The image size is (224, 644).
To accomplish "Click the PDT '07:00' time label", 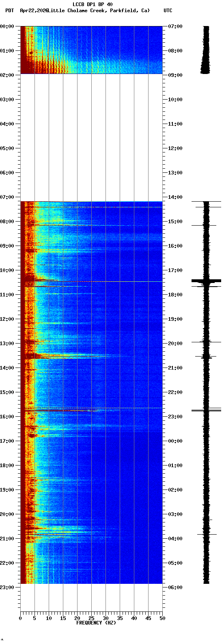I will tap(7, 197).
